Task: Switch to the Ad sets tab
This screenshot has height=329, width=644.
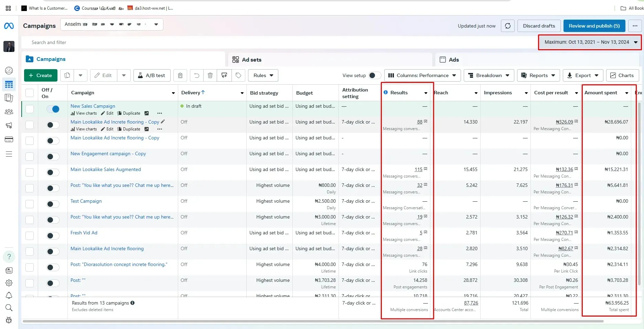Action: [x=251, y=60]
